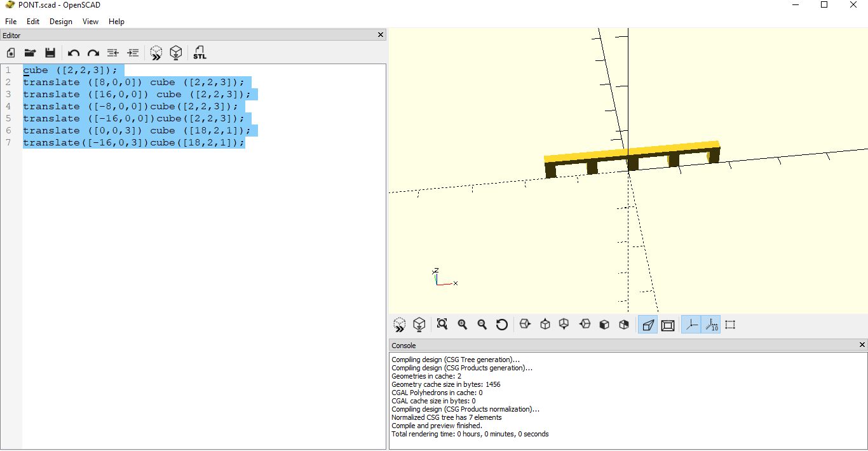The width and height of the screenshot is (868, 451).
Task: Zoom in using the viewport magnifier icon
Action: pyautogui.click(x=463, y=325)
